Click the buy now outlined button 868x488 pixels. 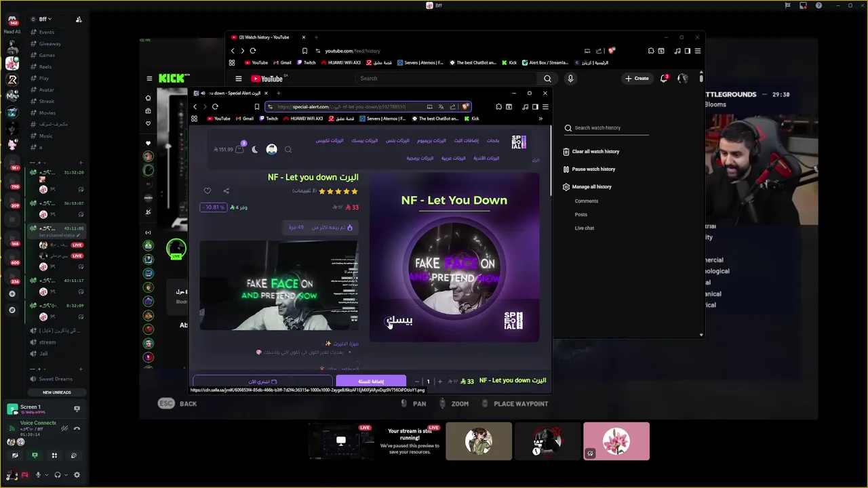pos(262,382)
